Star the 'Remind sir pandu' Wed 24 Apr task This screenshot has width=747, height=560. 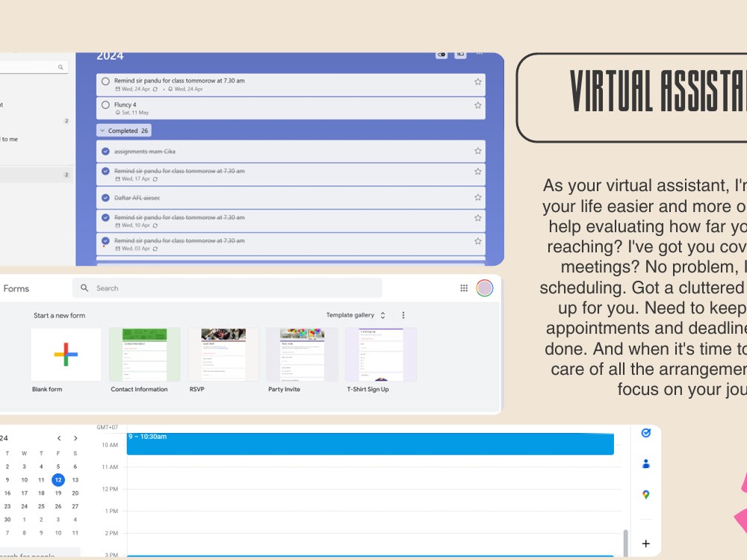pyautogui.click(x=477, y=82)
